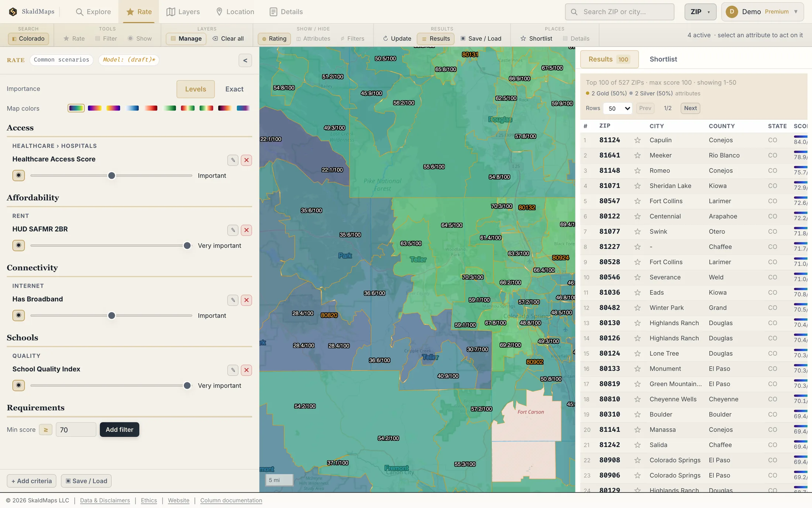Screen dimensions: 812x508
Task: Delete the School Quality Index criterion
Action: tap(247, 370)
